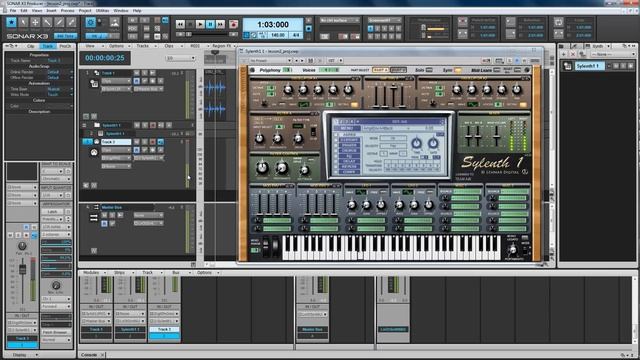640x360 pixels.
Task: Click the add synth plus icon in rack
Action: click(564, 54)
